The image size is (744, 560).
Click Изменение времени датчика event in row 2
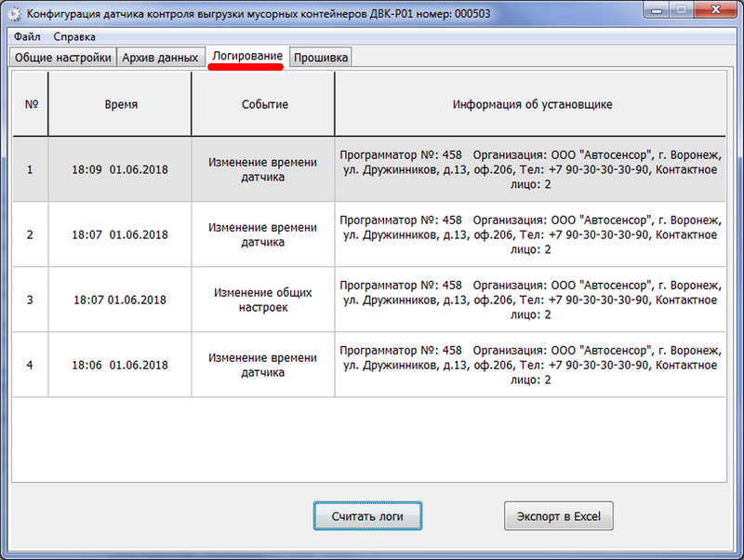[x=263, y=234]
